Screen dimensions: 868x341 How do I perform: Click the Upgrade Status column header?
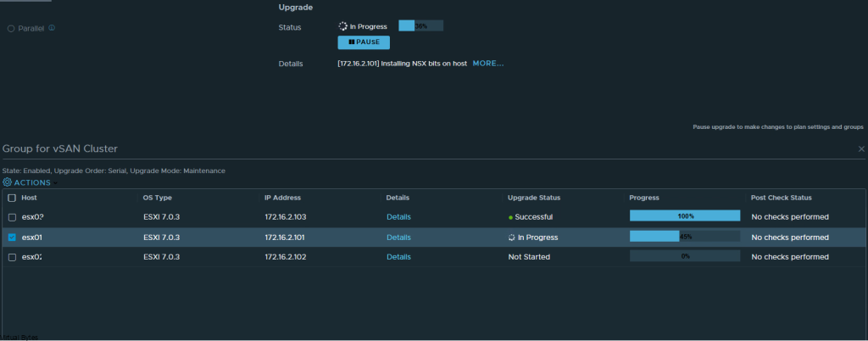pyautogui.click(x=534, y=198)
